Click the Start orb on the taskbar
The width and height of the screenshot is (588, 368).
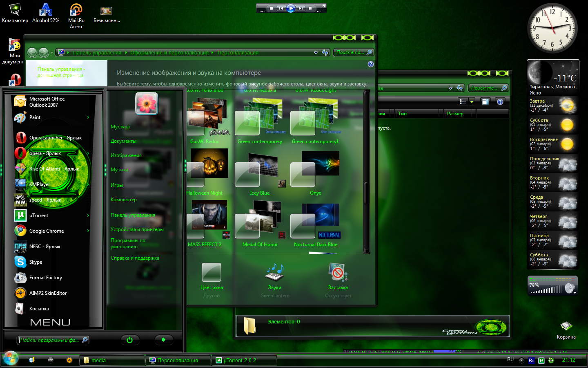(11, 359)
